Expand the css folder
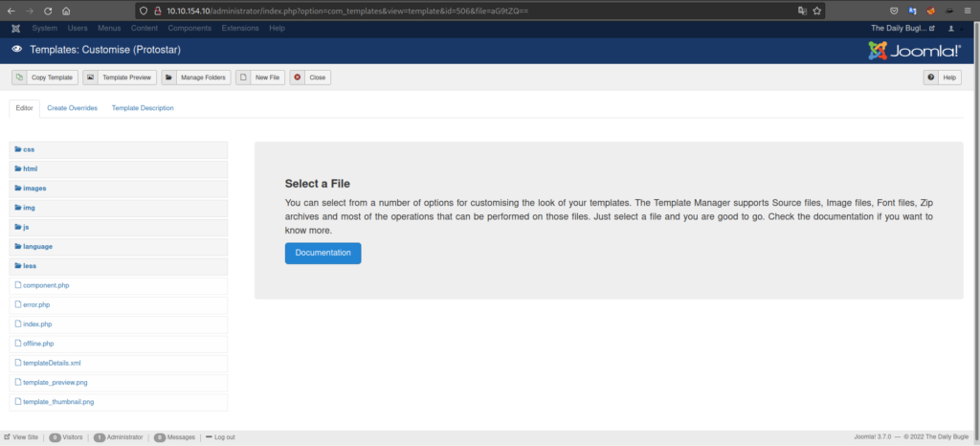Screen dimensions: 980x446 (x=29, y=150)
